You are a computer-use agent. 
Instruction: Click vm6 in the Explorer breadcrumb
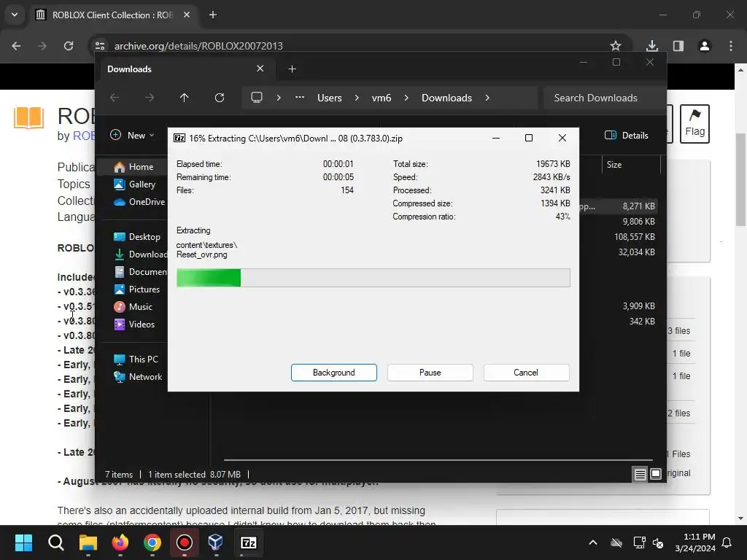[382, 98]
